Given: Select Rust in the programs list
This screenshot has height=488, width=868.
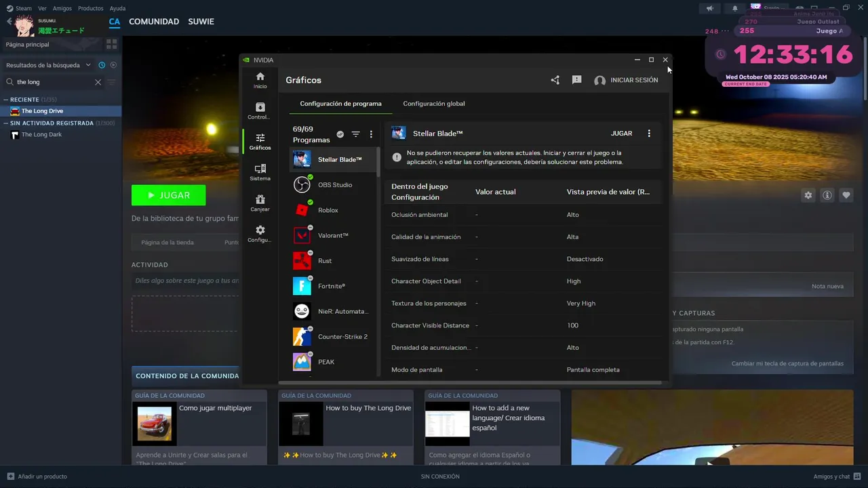Looking at the screenshot, I should point(332,261).
